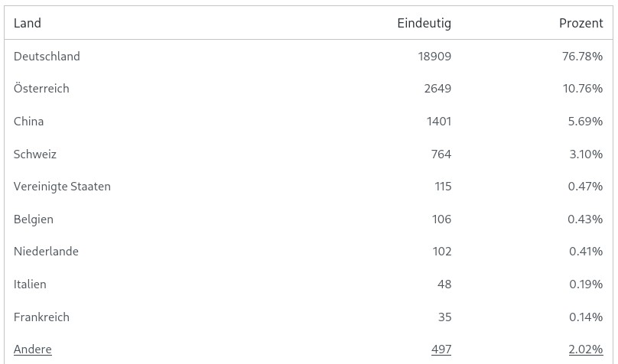Click the Prozent column header
The image size is (618, 364).
[x=581, y=23]
